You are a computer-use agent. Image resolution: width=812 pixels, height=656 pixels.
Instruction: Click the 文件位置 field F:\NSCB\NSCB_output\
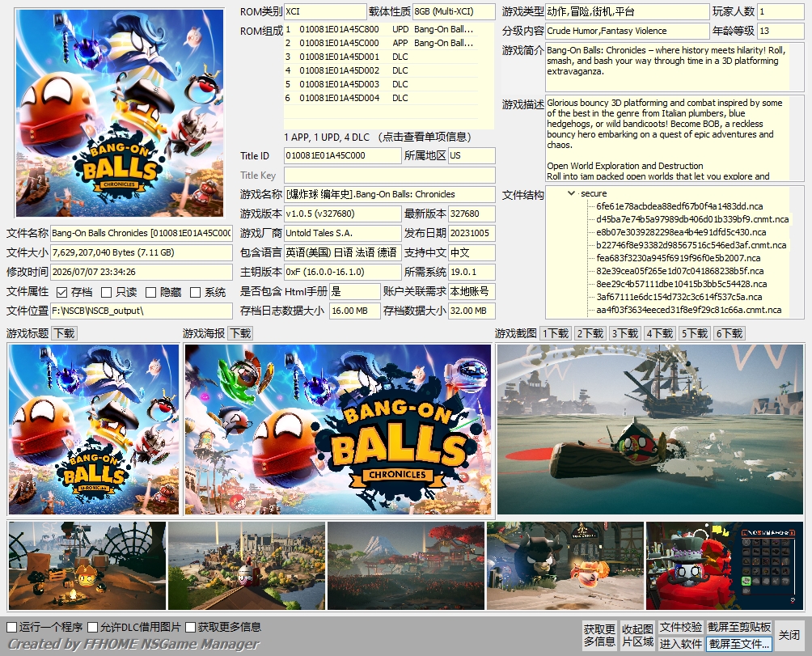pos(142,311)
